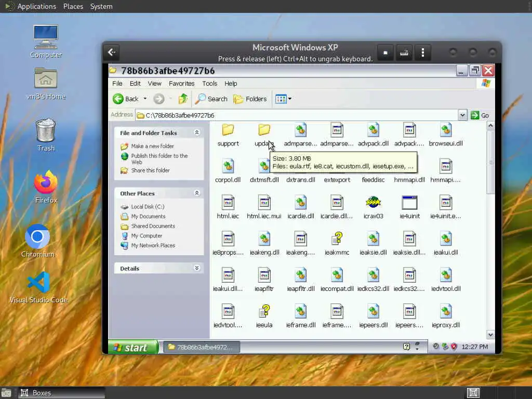The image size is (532, 399).
Task: Open the Back button history dropdown arrow
Action: pyautogui.click(x=145, y=99)
